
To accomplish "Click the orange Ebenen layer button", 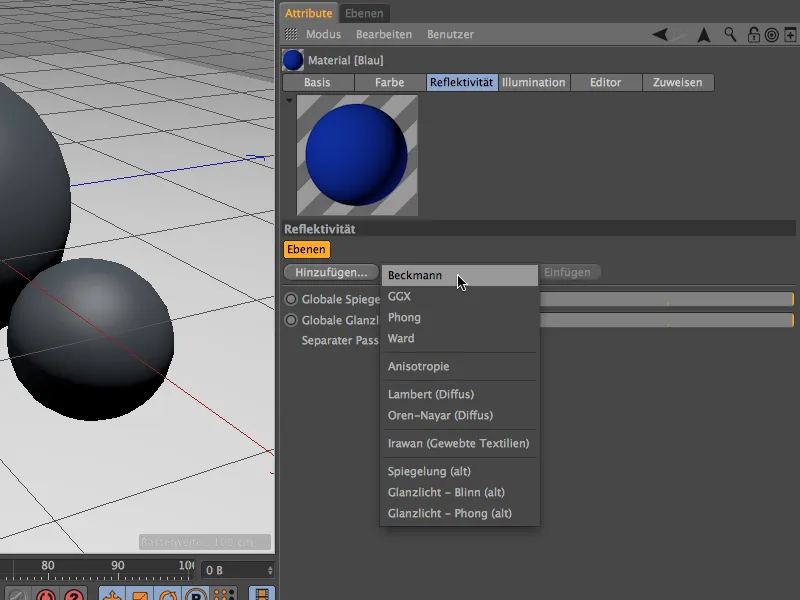I will click(x=306, y=249).
